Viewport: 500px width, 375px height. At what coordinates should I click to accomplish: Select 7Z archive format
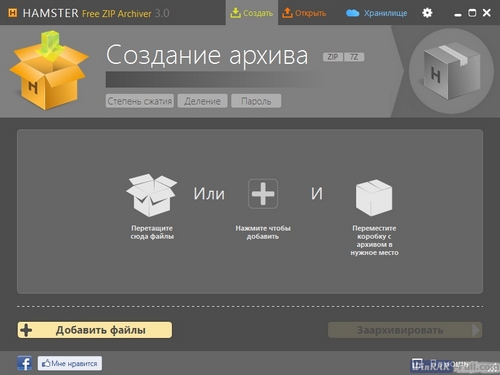(354, 57)
